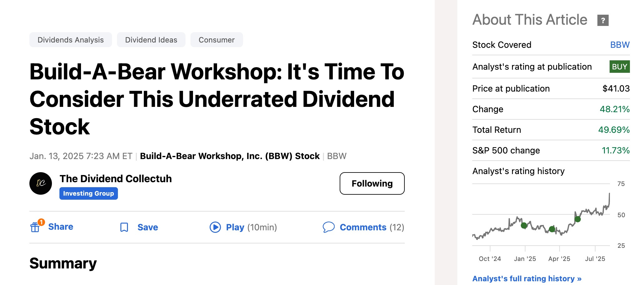Click the Save link text

pos(148,227)
